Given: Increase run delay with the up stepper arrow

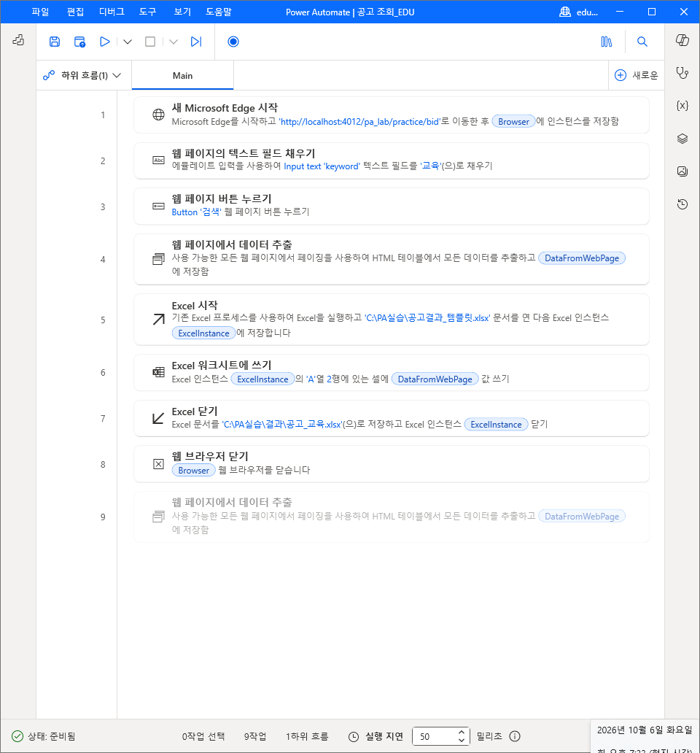Looking at the screenshot, I should pos(461,733).
